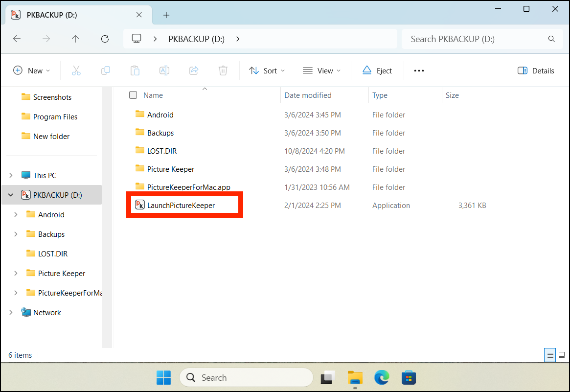Screen dimensions: 570x392
Task: Open the New dropdown menu
Action: tap(32, 70)
